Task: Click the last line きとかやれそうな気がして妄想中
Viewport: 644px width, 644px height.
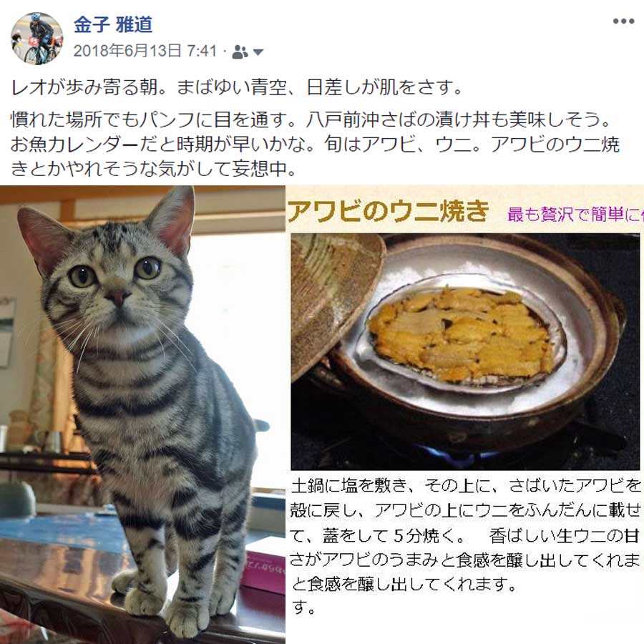Action: [x=153, y=169]
